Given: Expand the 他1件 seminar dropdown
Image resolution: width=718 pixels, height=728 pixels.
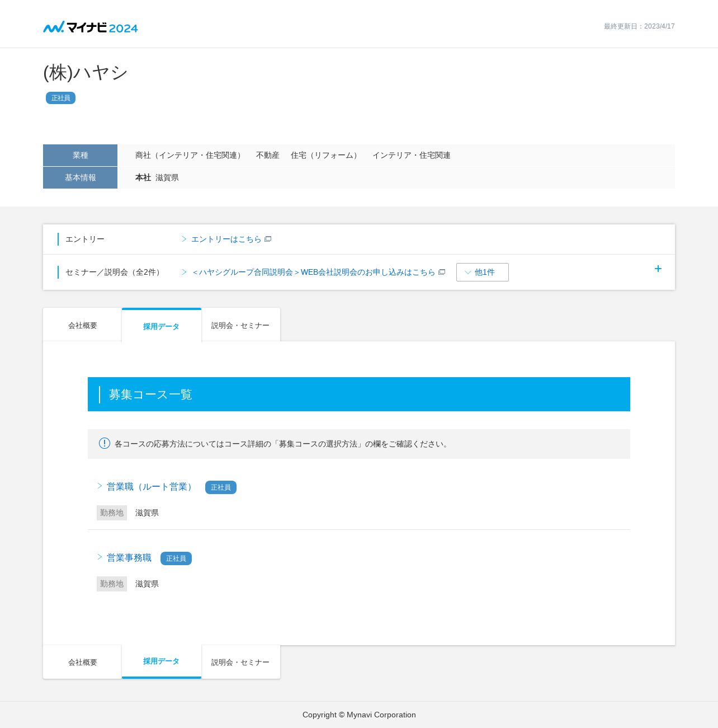Looking at the screenshot, I should [x=483, y=272].
